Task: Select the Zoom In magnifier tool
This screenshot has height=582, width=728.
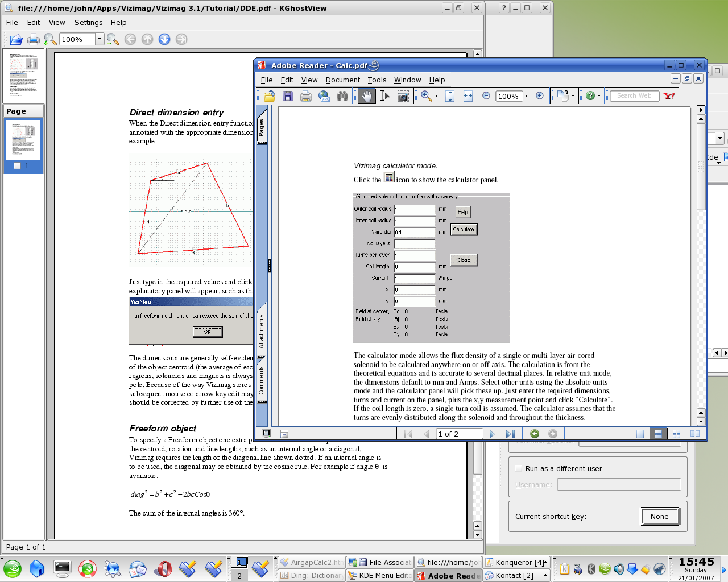Action: (427, 96)
